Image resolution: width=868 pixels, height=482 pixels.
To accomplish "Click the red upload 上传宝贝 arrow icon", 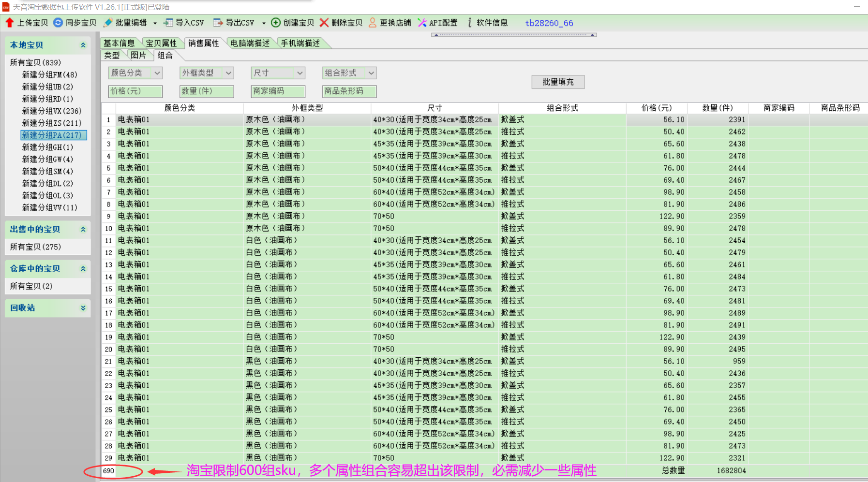I will (x=10, y=23).
